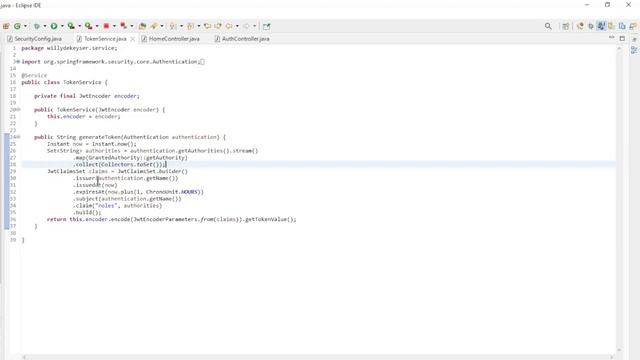The height and width of the screenshot is (360, 640).
Task: Click the Coverage launch icon
Action: (71, 26)
